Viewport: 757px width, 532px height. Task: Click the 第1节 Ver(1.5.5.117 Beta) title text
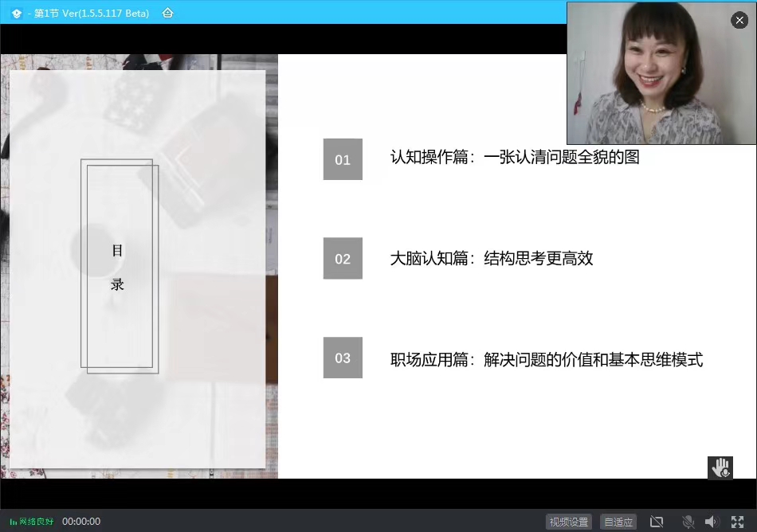click(x=92, y=13)
